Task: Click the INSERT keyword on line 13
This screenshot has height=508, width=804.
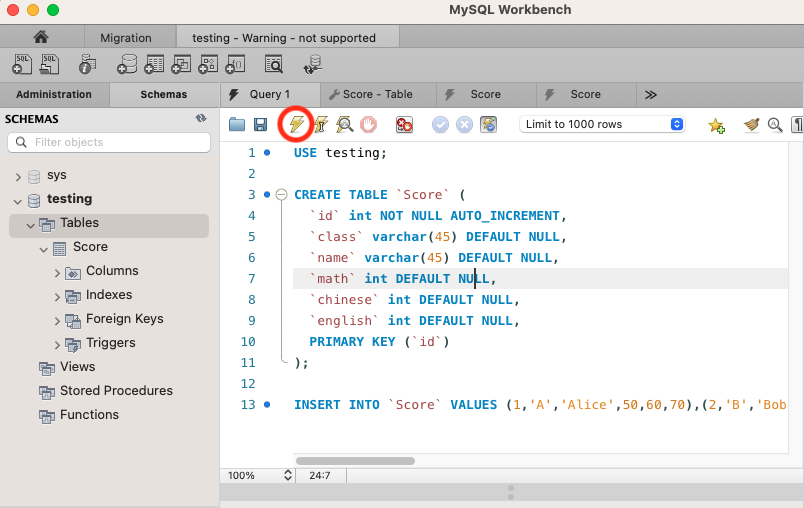Action: pos(317,404)
